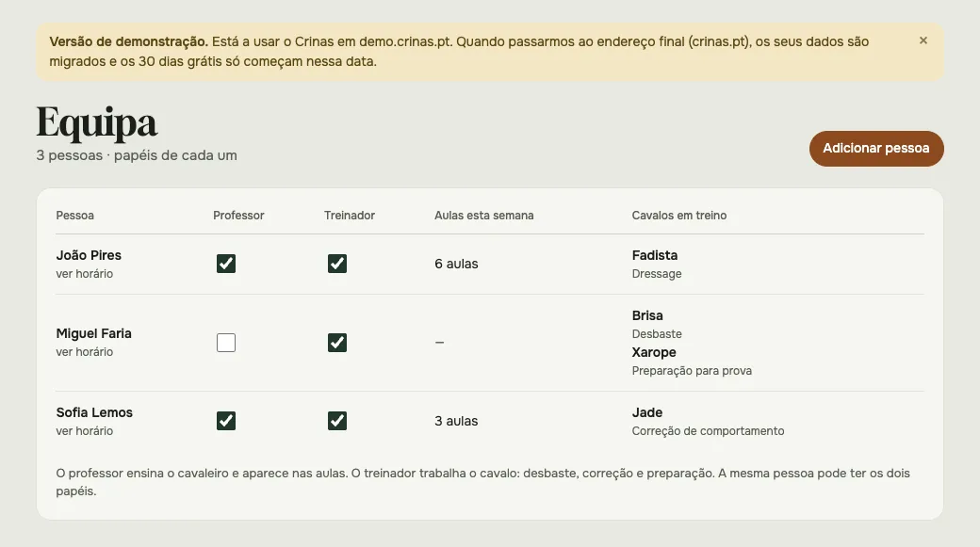This screenshot has height=547, width=980.
Task: Click the horse Jade
Action: pyautogui.click(x=646, y=412)
